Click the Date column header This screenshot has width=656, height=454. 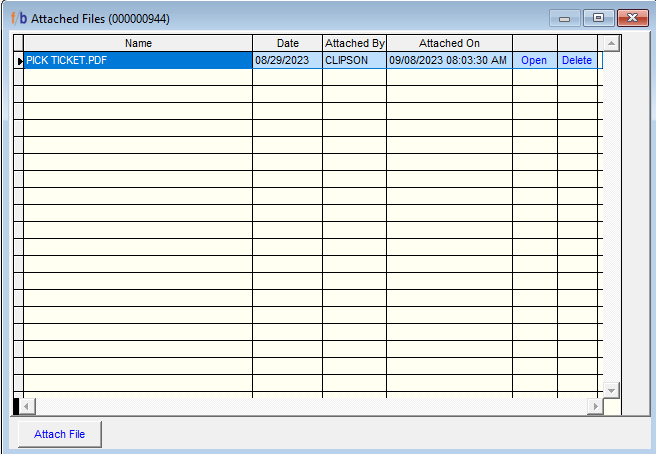(x=287, y=43)
